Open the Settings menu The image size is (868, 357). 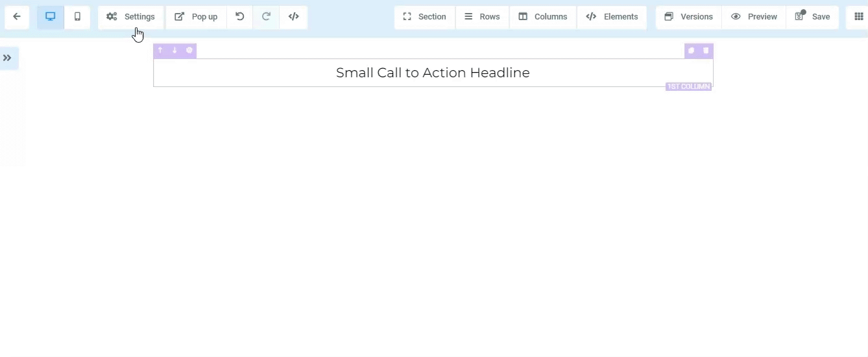[131, 17]
